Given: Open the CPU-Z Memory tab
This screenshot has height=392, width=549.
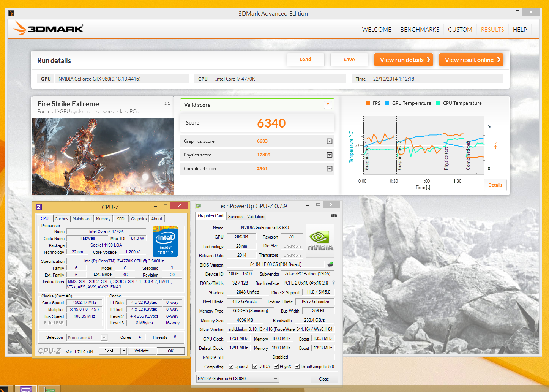Looking at the screenshot, I should pyautogui.click(x=103, y=219).
